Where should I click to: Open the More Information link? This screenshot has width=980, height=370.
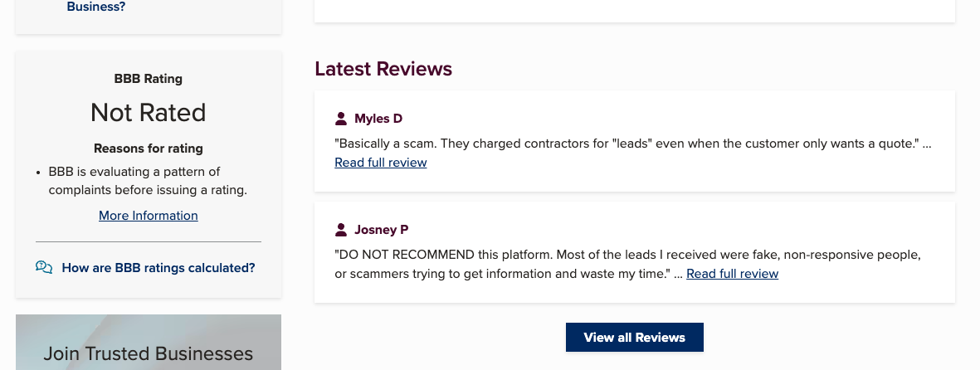pyautogui.click(x=149, y=216)
